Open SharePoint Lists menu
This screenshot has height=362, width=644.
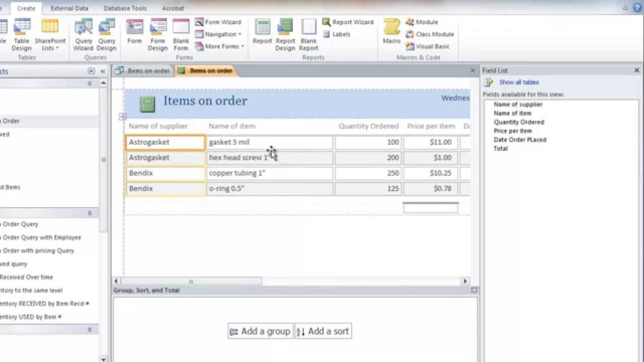click(x=50, y=35)
